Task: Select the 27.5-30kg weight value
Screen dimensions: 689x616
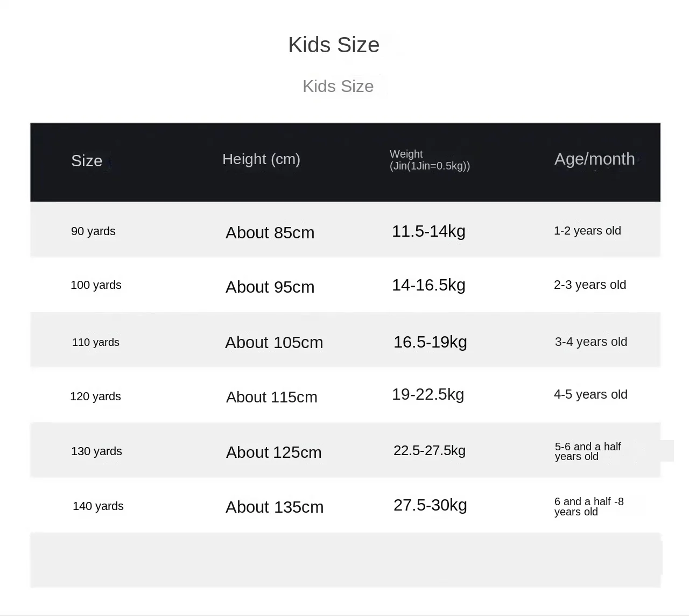Action: (x=430, y=505)
